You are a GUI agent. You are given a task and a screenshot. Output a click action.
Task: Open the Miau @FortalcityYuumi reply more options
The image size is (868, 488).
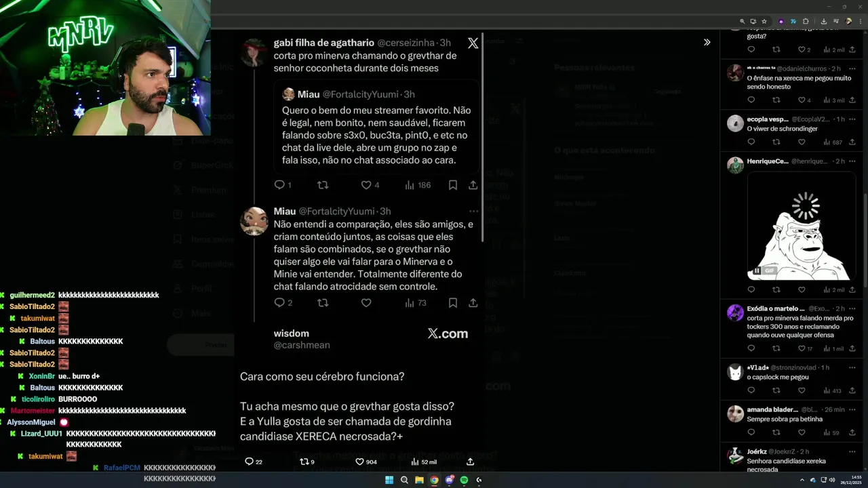pyautogui.click(x=473, y=211)
